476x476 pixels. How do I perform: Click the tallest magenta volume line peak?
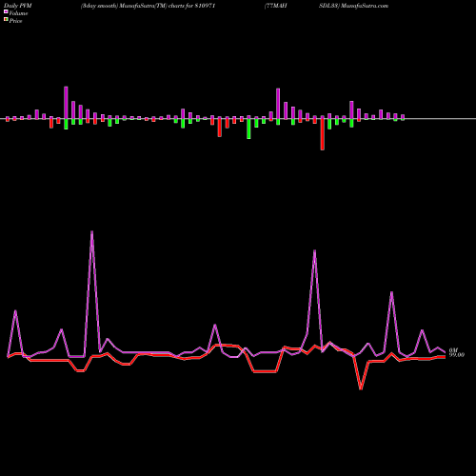pyautogui.click(x=92, y=232)
